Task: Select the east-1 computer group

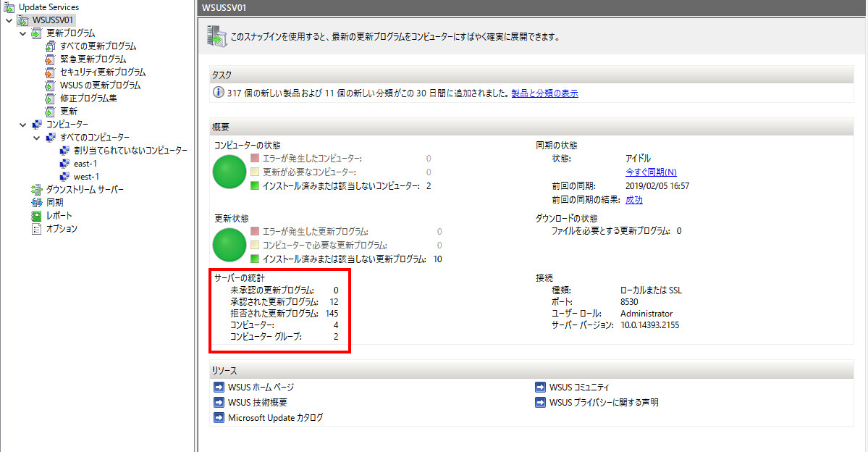Action: pyautogui.click(x=85, y=164)
